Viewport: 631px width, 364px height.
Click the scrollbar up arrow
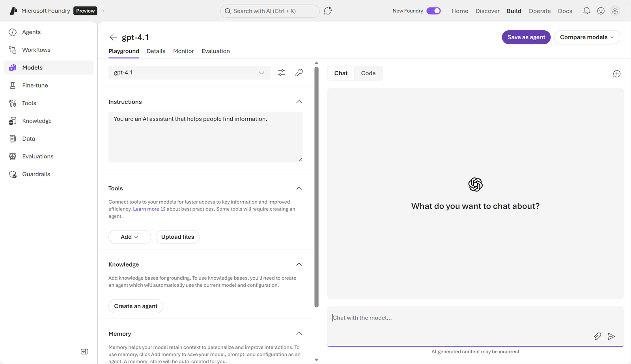click(316, 63)
